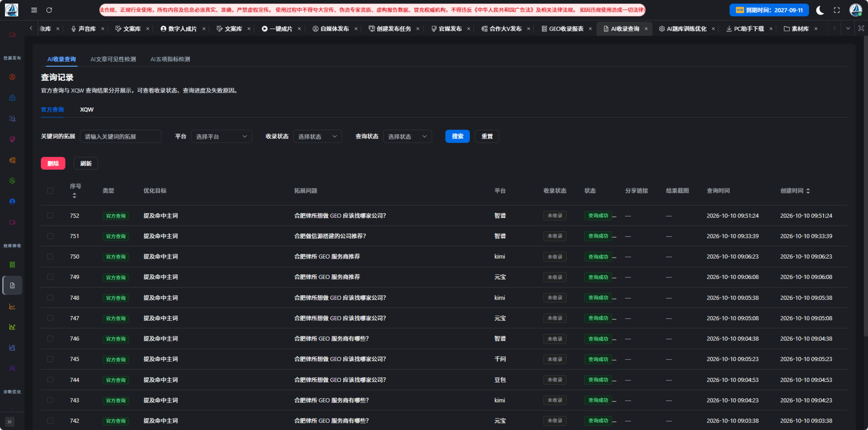Click the red 删除 button
The height and width of the screenshot is (430, 868).
click(53, 163)
